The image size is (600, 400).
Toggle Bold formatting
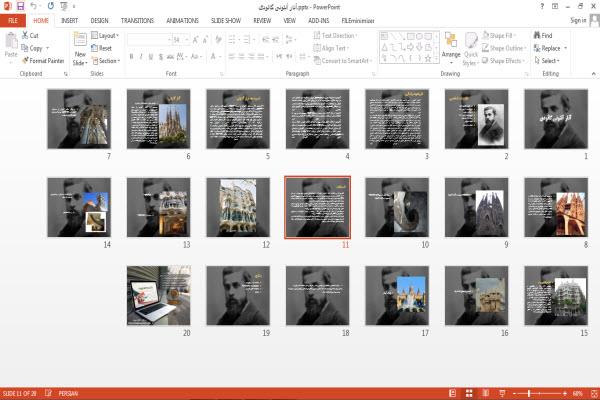click(131, 57)
